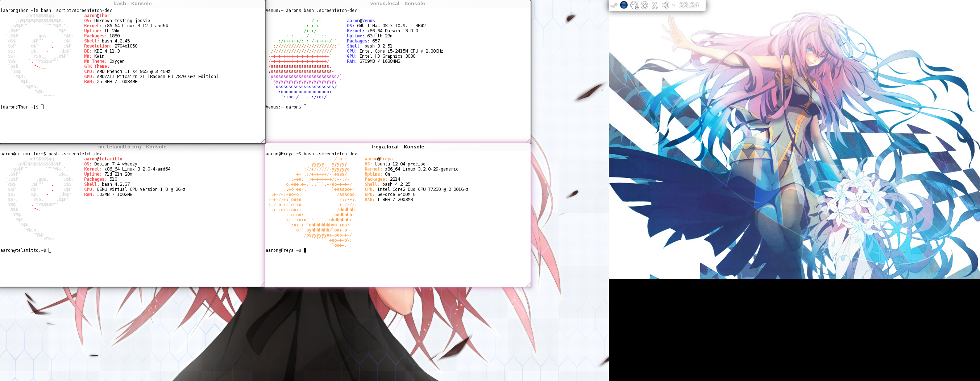Click 'CPU: Intel Core i5-2415M' line
The image size is (980, 381).
(x=395, y=51)
